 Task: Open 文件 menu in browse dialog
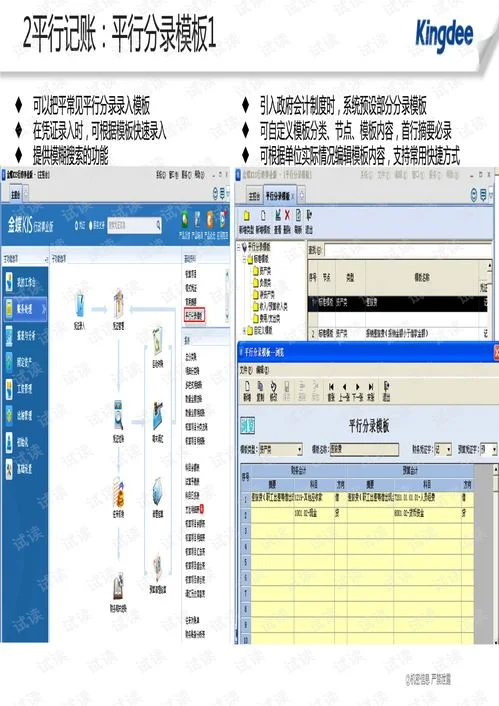click(x=246, y=370)
